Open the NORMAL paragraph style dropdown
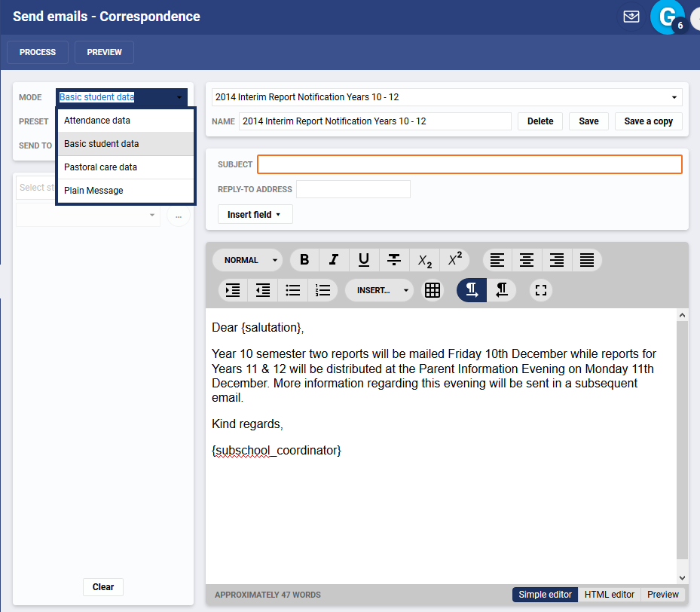The image size is (700, 612). 247,260
